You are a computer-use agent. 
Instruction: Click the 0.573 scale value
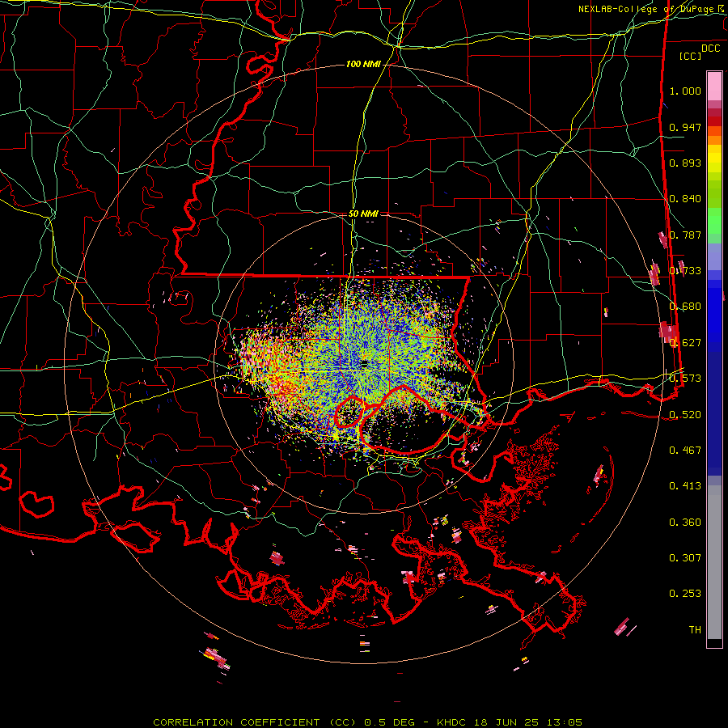[x=685, y=379]
